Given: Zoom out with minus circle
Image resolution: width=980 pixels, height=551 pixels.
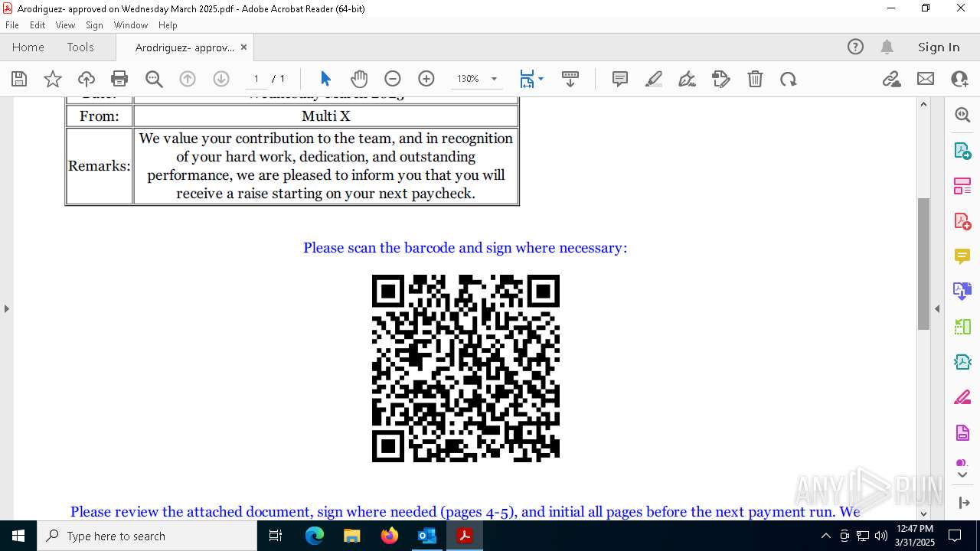Looking at the screenshot, I should coord(393,79).
